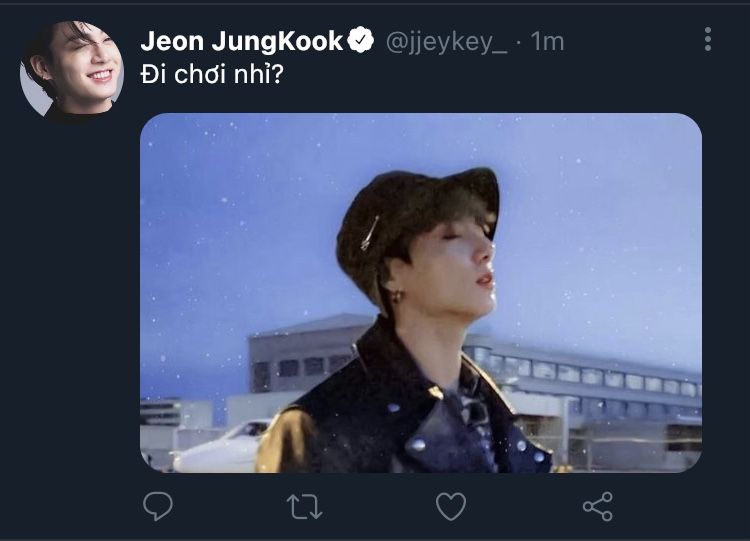Open the @jjeykey_ handle link
Image resolution: width=750 pixels, height=541 pixels.
coord(445,41)
